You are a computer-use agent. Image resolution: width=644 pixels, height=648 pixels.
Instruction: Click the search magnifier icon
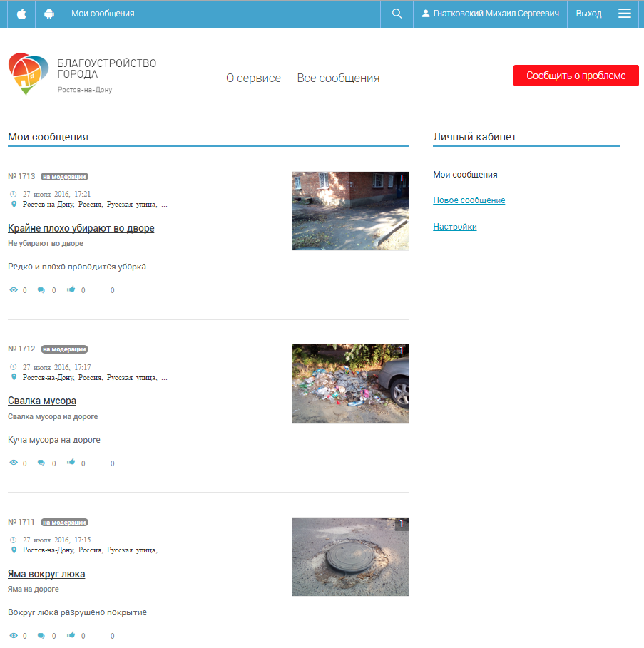(397, 14)
